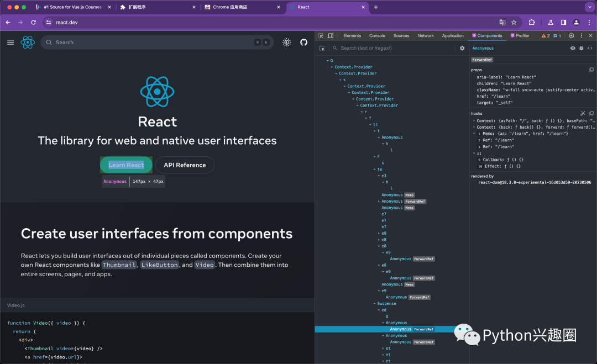
Task: Switch to the Profiler tab
Action: (520, 35)
